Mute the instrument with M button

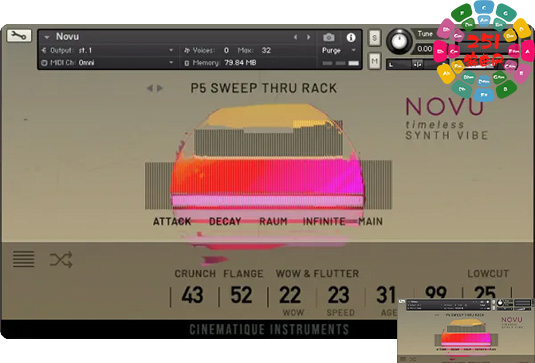[x=375, y=61]
